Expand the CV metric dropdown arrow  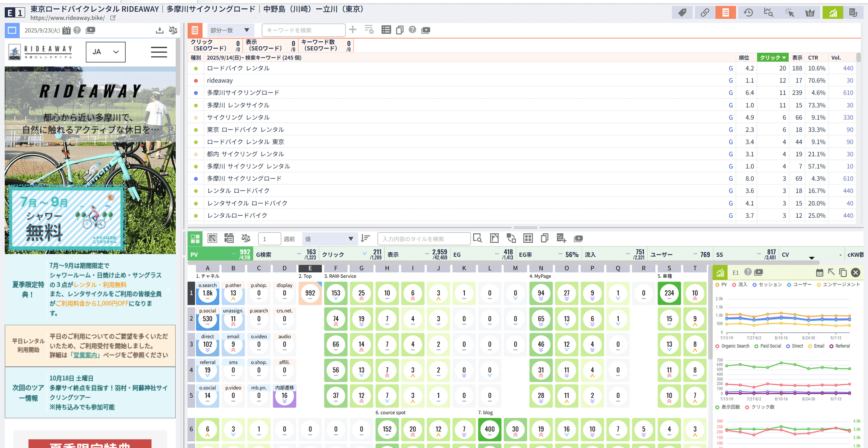[x=812, y=258]
